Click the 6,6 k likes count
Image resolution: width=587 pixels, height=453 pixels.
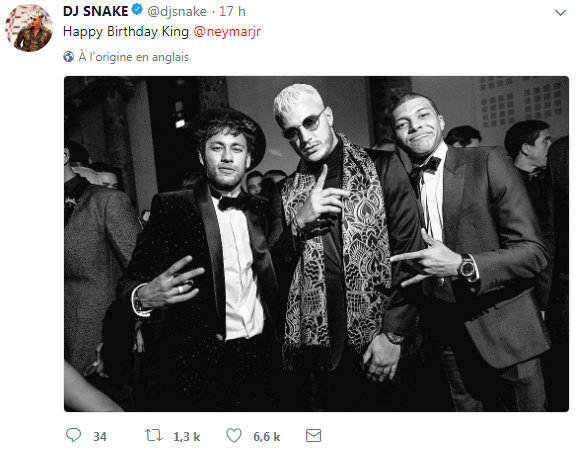point(267,437)
